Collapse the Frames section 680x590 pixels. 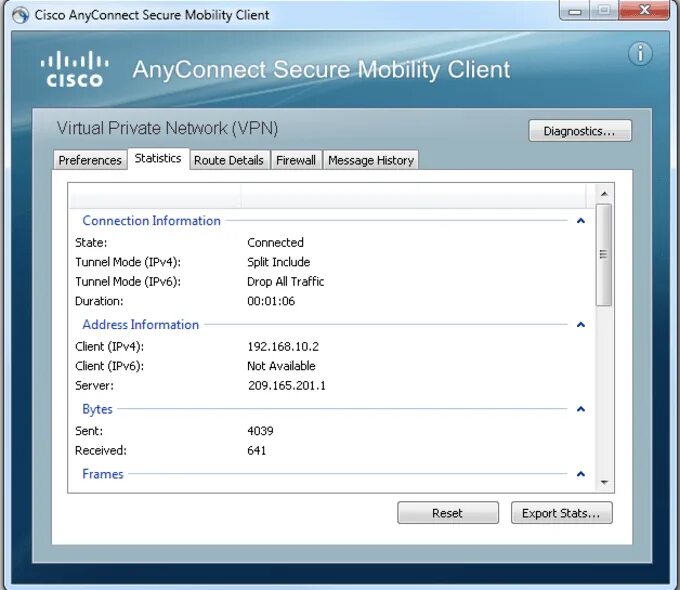click(581, 474)
